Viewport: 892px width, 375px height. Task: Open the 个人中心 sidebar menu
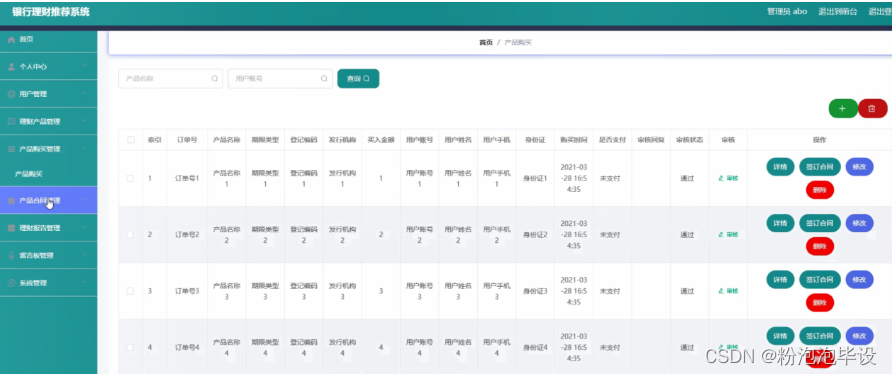(48, 67)
